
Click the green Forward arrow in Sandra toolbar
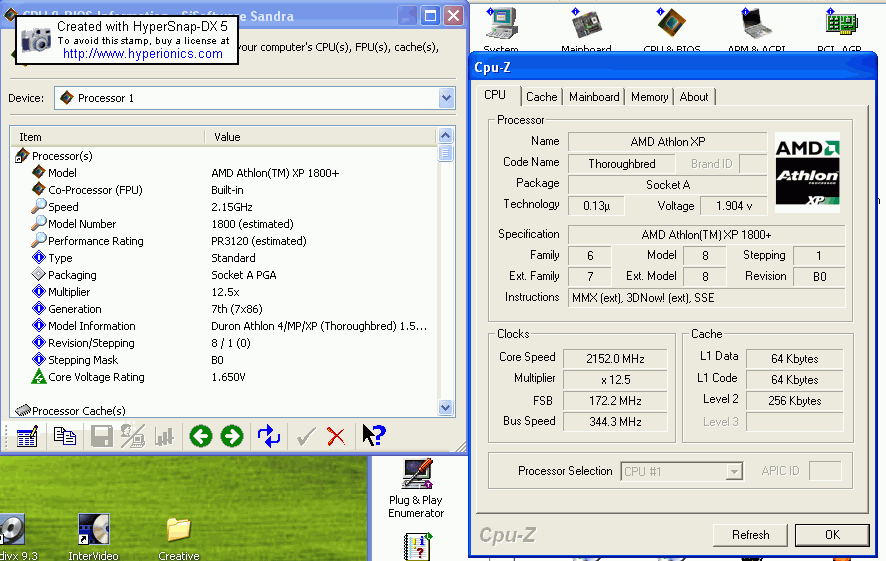pyautogui.click(x=232, y=436)
